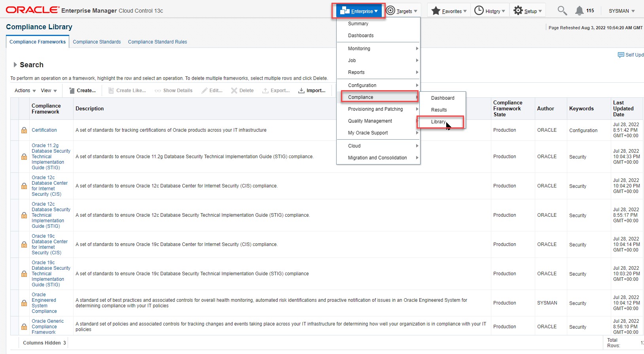Open Oracle Engineered System Compliance link
The height and width of the screenshot is (354, 644).
tap(44, 303)
